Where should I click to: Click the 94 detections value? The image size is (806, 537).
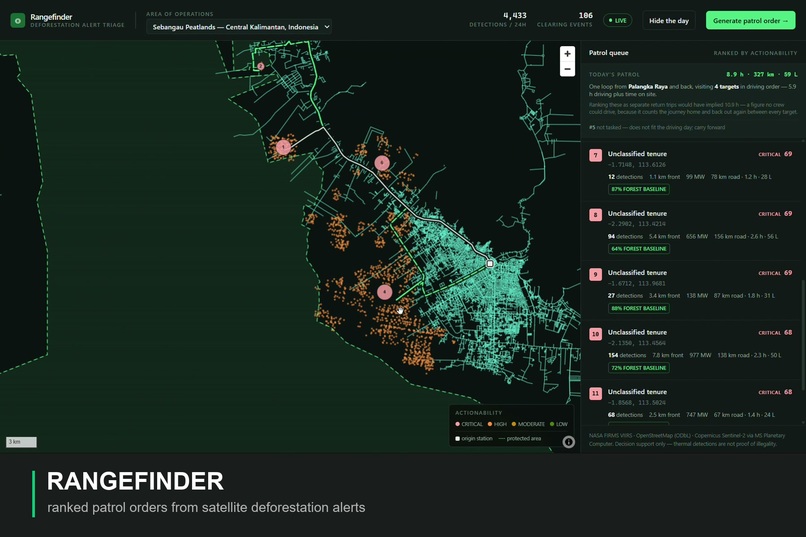point(625,236)
